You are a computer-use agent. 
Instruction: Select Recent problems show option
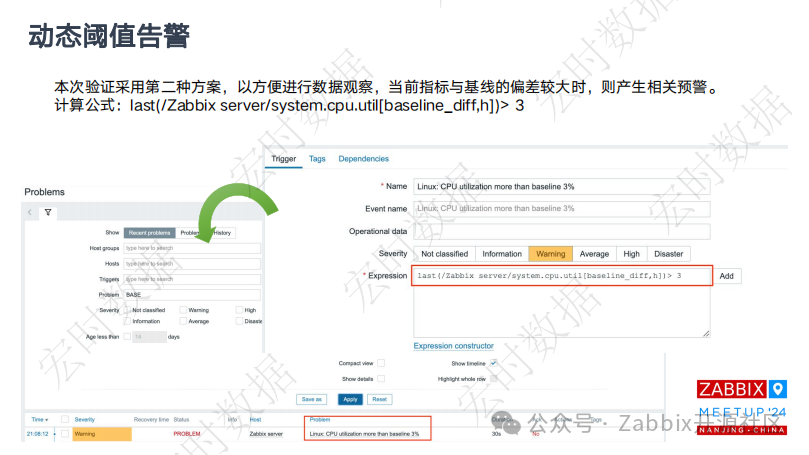(x=150, y=233)
